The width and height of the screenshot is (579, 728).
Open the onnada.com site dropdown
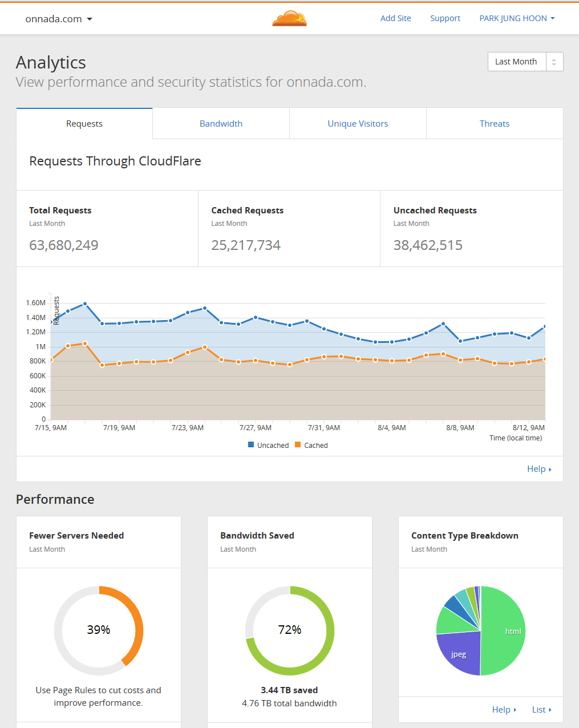pos(59,19)
